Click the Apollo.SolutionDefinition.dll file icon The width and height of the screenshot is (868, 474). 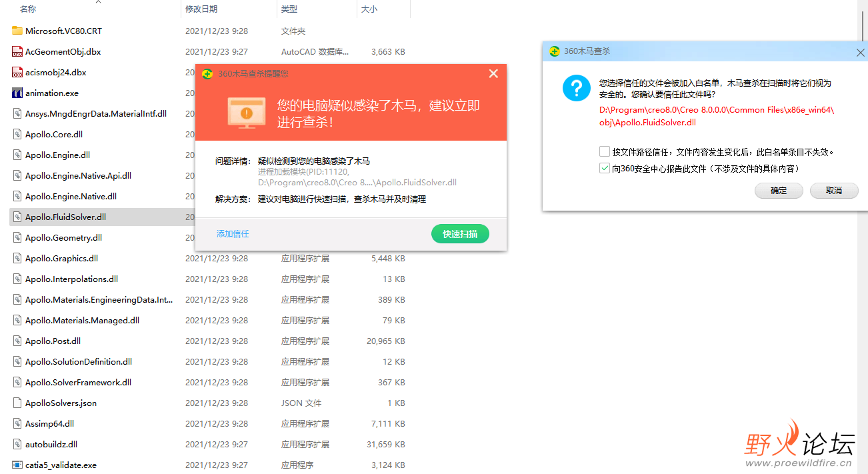click(x=17, y=361)
